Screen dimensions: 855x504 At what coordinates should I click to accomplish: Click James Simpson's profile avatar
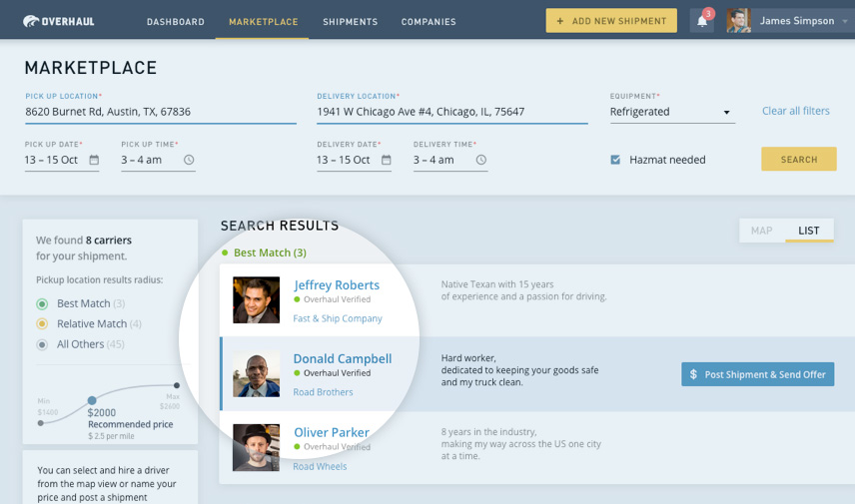coord(738,21)
